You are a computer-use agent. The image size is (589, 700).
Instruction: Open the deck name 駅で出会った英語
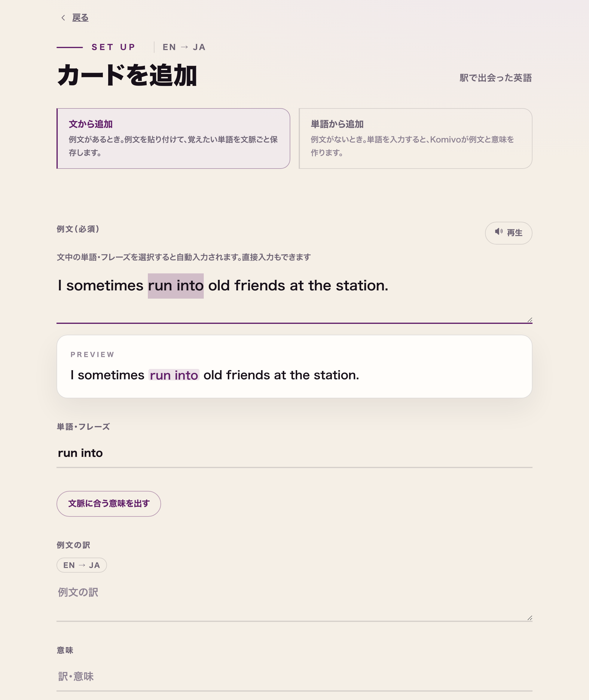point(496,78)
